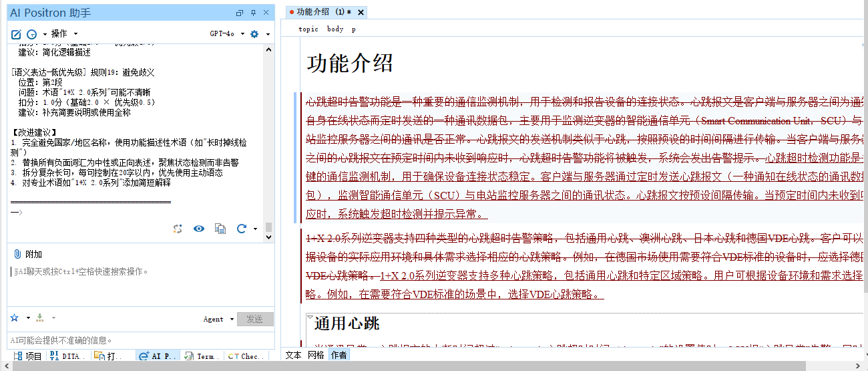Copy the AI response to clipboard
The width and height of the screenshot is (868, 371).
point(220,229)
